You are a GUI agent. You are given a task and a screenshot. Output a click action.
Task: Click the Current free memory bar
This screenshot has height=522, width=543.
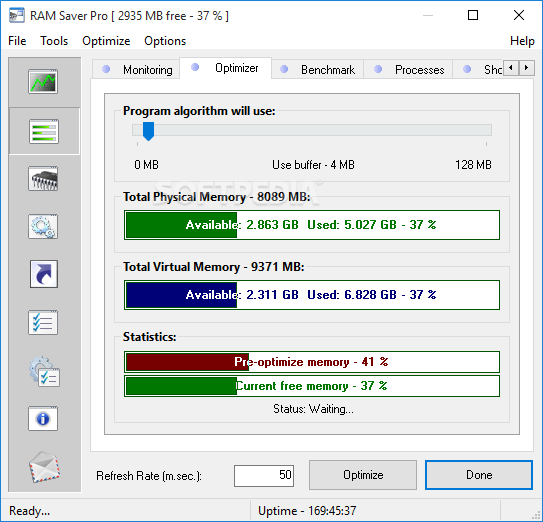pos(312,386)
